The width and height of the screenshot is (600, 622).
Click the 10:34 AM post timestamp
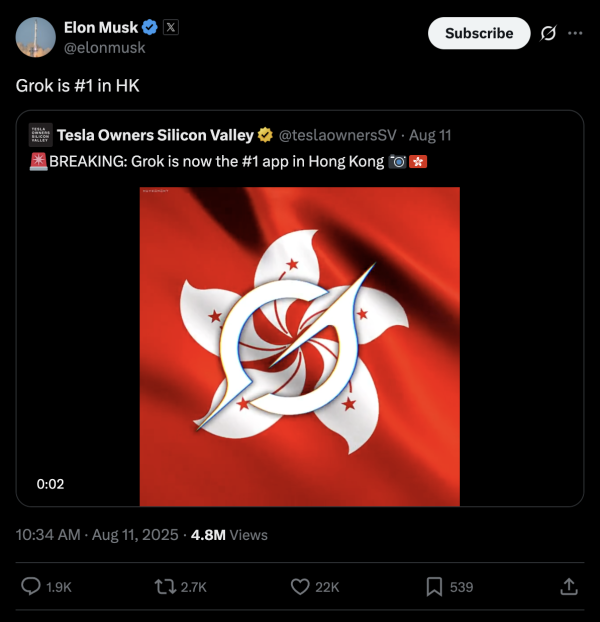tap(47, 535)
